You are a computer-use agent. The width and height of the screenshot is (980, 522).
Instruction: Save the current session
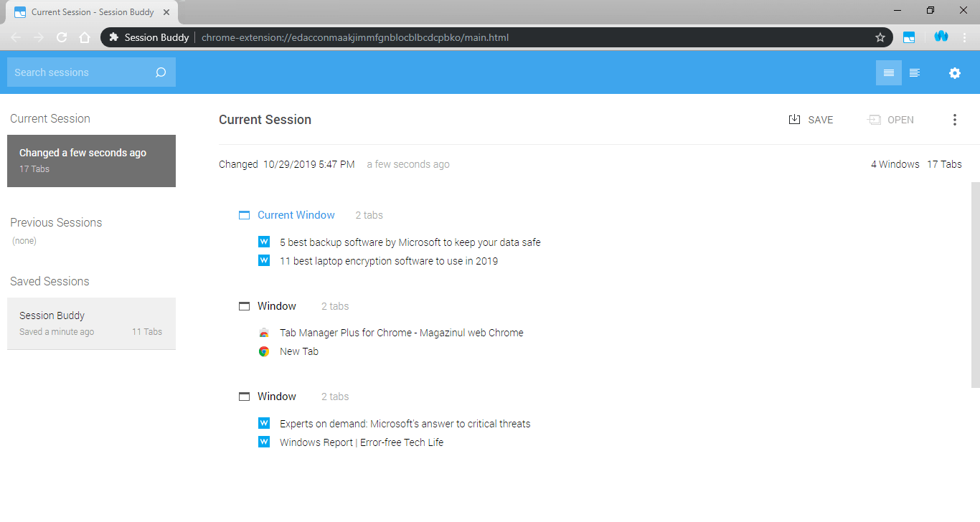click(811, 120)
